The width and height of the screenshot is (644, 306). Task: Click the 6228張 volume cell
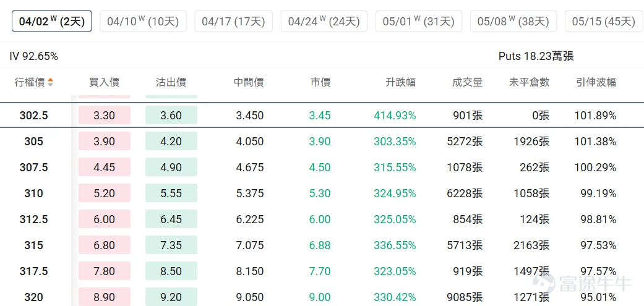click(465, 193)
